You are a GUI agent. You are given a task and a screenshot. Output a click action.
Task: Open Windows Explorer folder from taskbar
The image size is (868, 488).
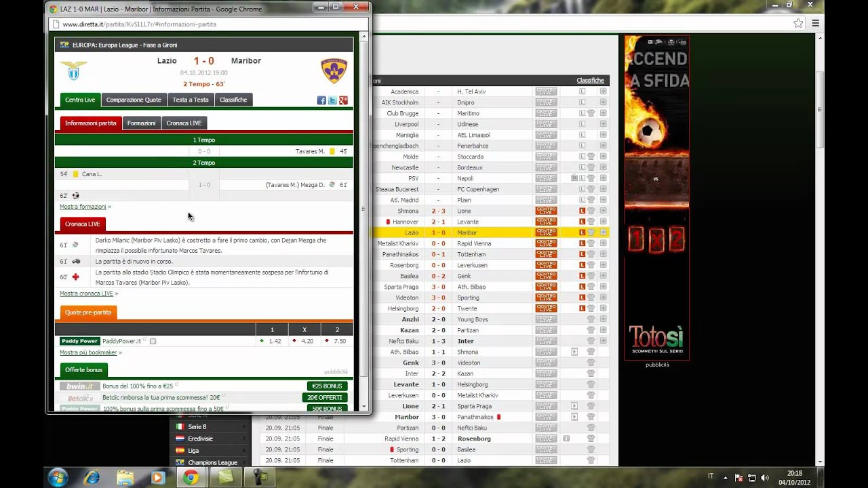(125, 477)
